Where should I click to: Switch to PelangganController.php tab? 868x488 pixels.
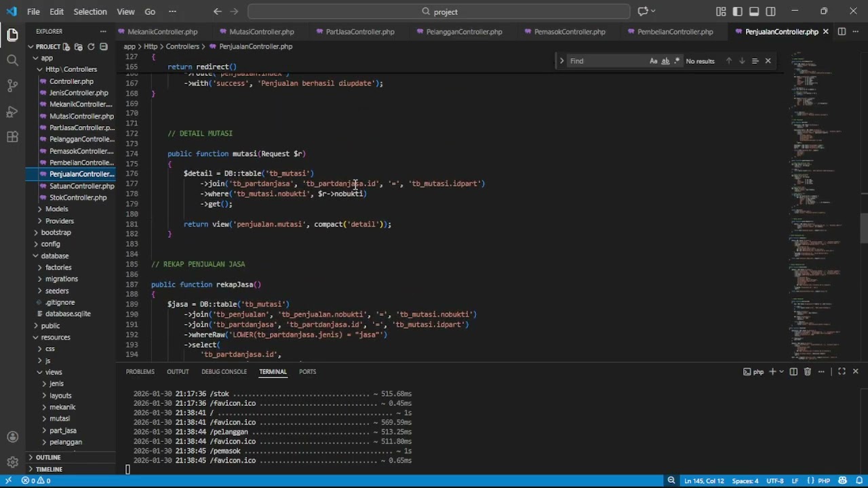[464, 31]
